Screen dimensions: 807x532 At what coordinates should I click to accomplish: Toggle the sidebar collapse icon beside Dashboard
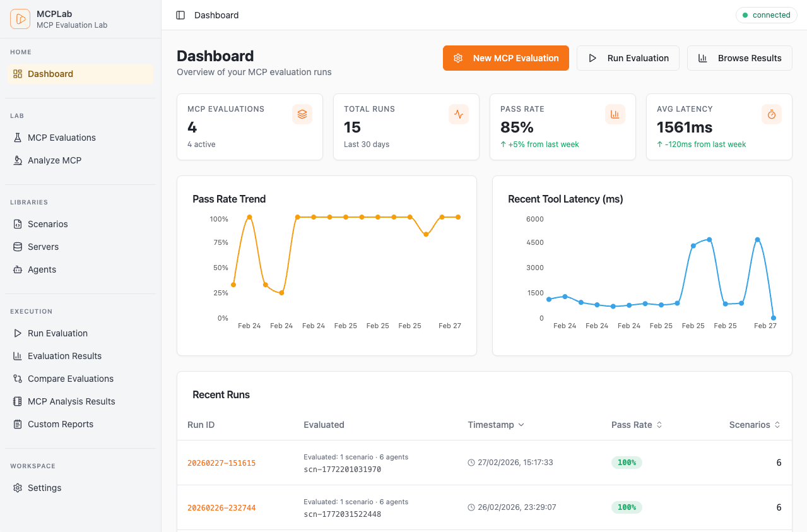click(181, 15)
